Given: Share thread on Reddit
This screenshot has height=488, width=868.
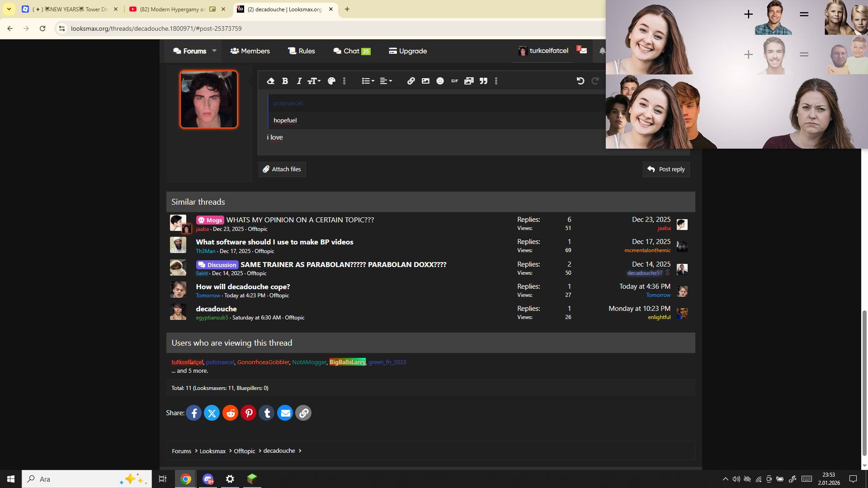Looking at the screenshot, I should click(x=230, y=413).
